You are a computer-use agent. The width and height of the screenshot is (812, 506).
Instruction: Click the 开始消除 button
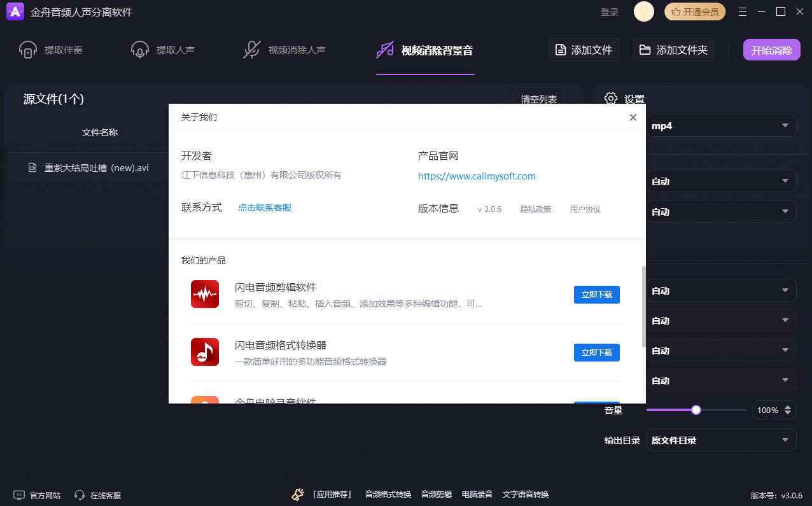771,49
